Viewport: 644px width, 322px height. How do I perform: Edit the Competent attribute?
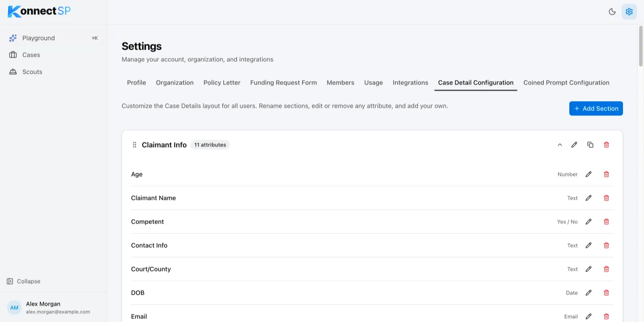(x=589, y=222)
